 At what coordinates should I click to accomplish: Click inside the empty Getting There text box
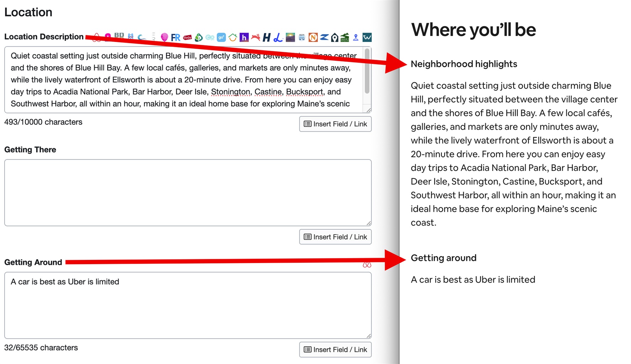(x=188, y=192)
